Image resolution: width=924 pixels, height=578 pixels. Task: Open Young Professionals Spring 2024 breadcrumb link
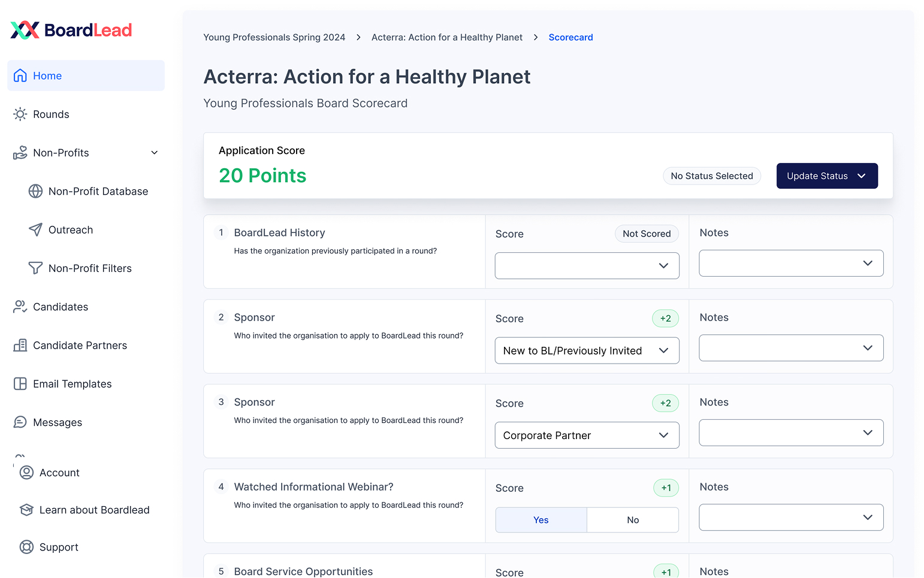click(x=274, y=37)
